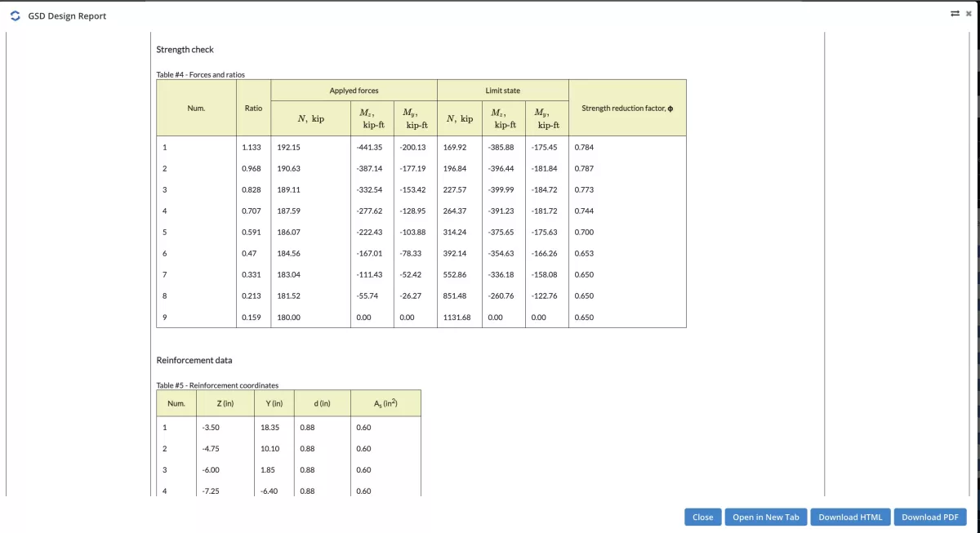The image size is (980, 533).
Task: Click the GSD logo icon in the title
Action: pyautogui.click(x=15, y=16)
